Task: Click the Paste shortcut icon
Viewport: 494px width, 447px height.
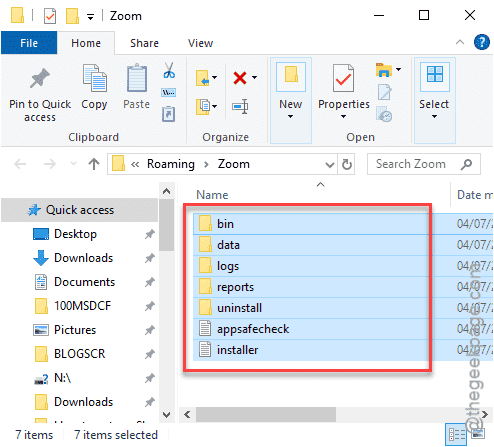Action: pyautogui.click(x=169, y=114)
